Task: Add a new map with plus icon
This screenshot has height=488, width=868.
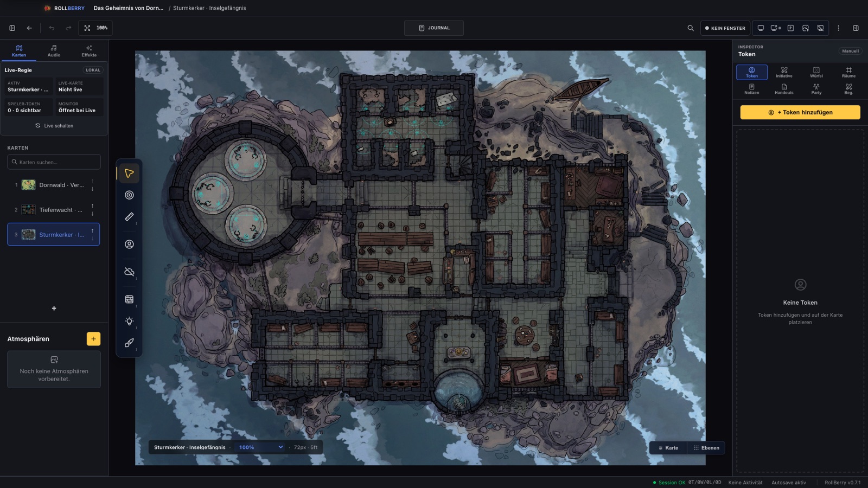Action: (x=54, y=309)
